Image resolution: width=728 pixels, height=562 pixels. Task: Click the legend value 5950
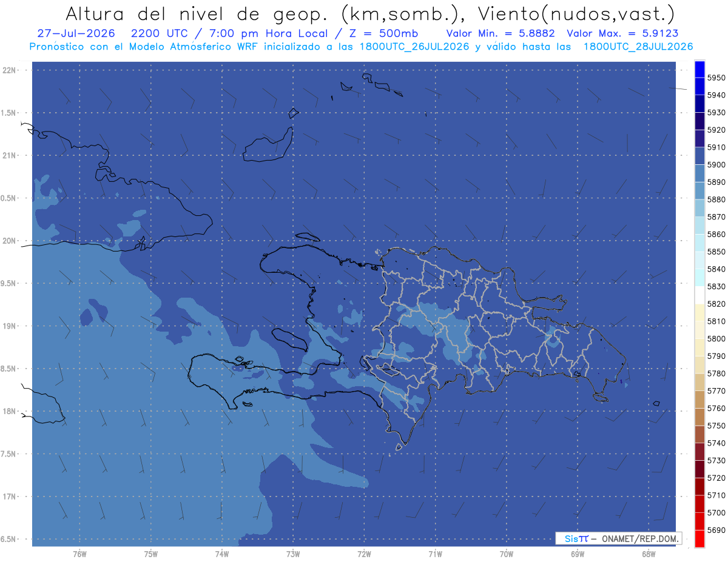click(x=716, y=78)
